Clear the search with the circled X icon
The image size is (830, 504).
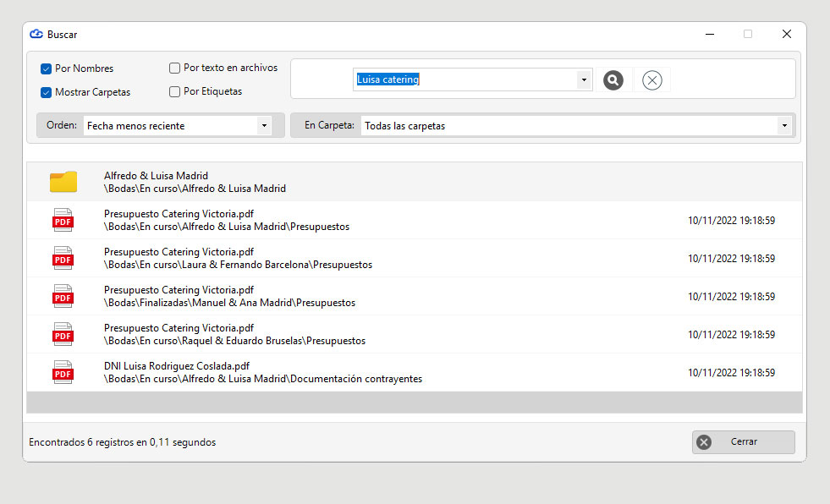pyautogui.click(x=652, y=80)
